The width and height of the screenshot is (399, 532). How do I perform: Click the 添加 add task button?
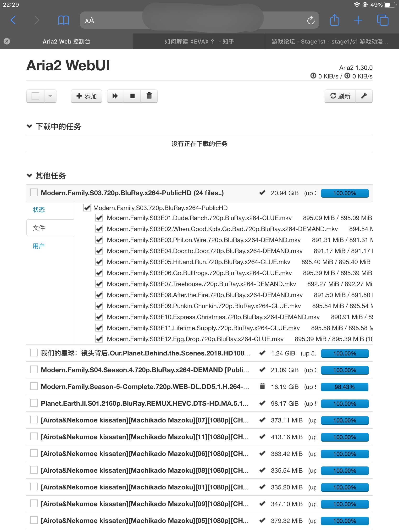[86, 96]
